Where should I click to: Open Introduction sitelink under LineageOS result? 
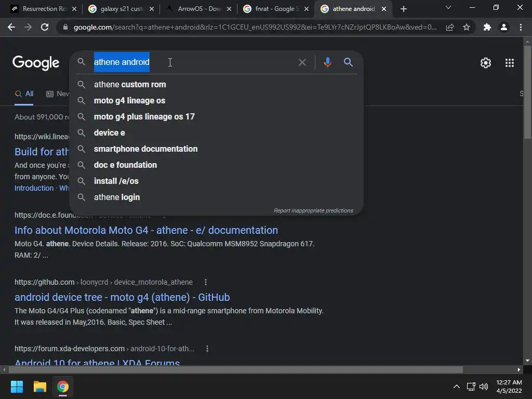[34, 188]
